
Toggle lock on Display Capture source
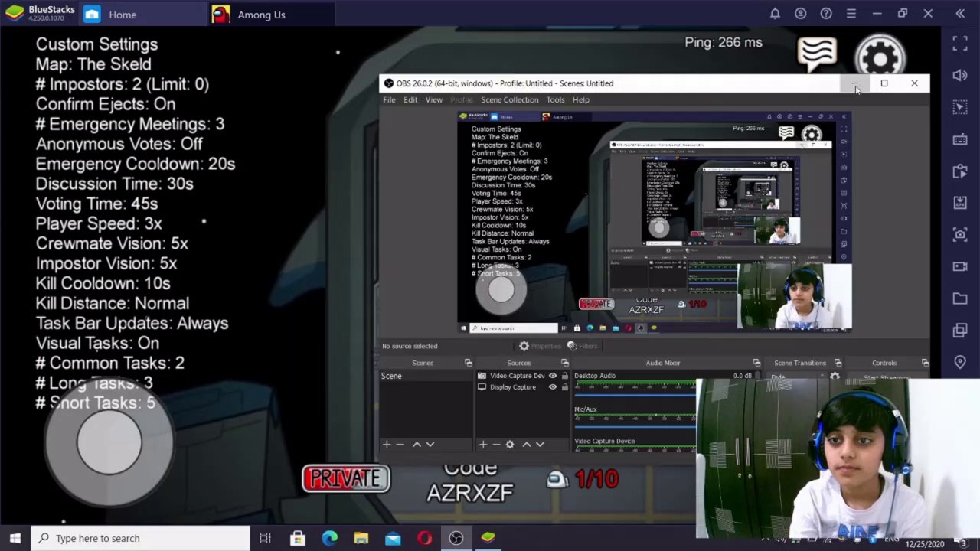coord(565,387)
